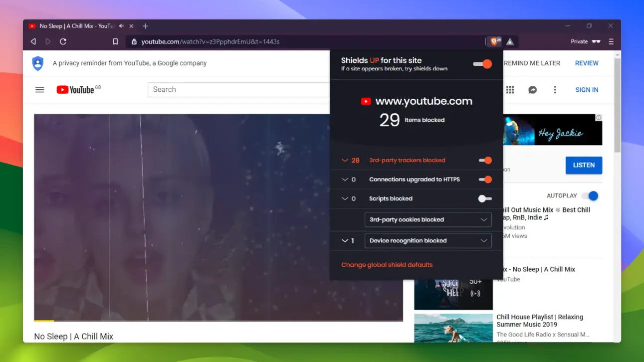
Task: Reload the current page
Action: point(63,41)
